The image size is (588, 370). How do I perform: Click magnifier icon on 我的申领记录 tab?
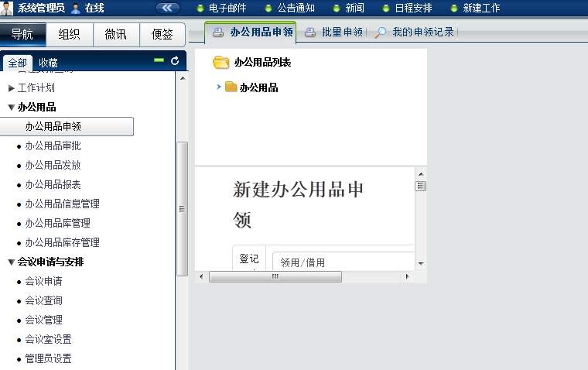(x=380, y=33)
